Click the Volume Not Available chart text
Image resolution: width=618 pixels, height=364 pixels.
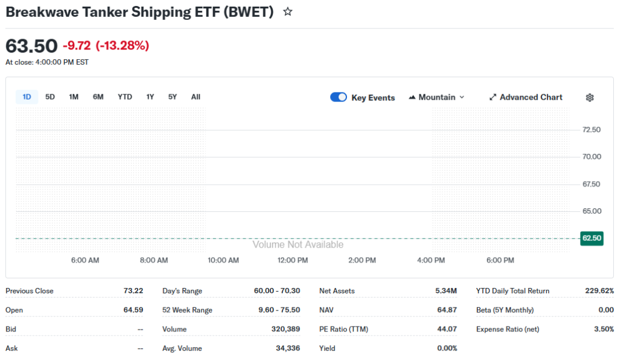pyautogui.click(x=298, y=244)
